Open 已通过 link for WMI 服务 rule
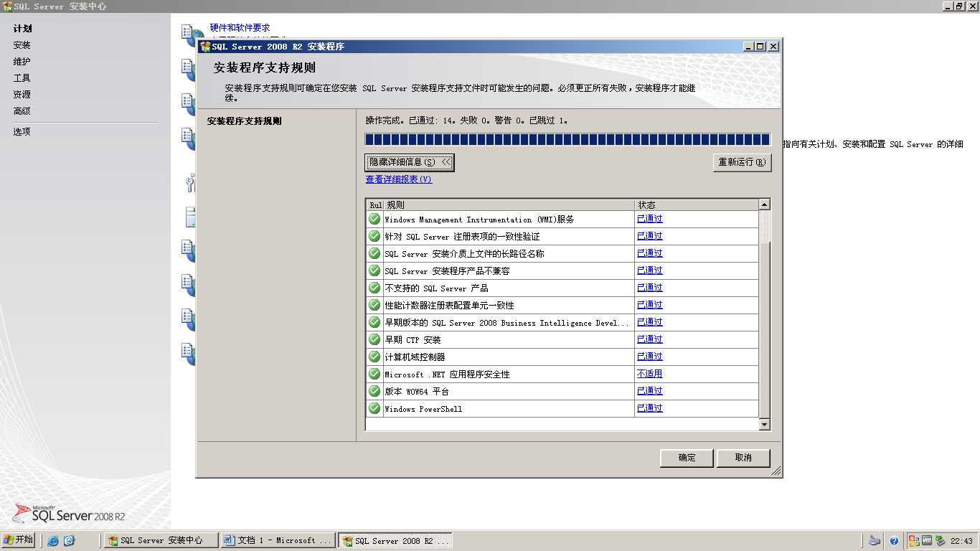This screenshot has width=980, height=551. 650,219
